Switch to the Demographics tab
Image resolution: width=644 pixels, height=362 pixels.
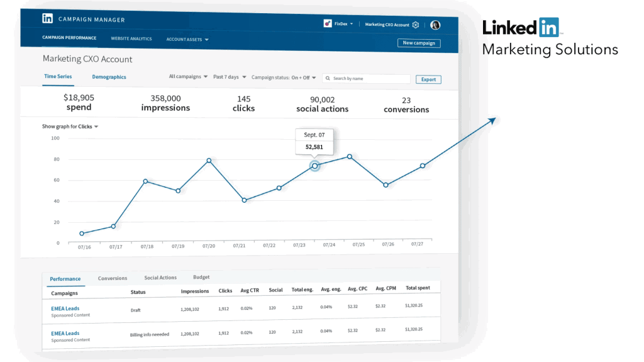point(109,77)
